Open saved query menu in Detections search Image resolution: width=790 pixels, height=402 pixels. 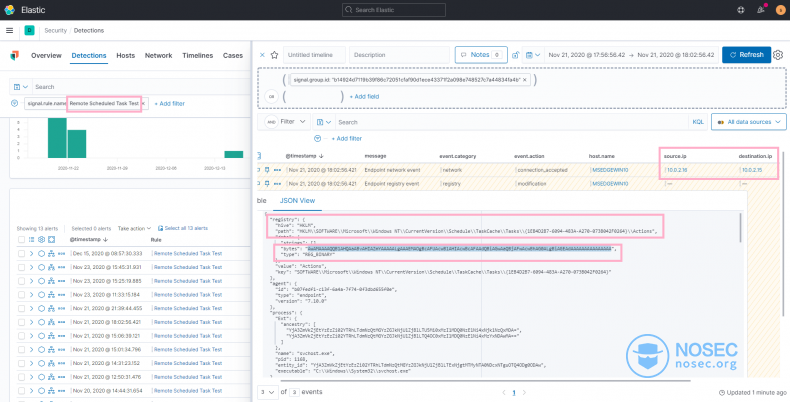pos(21,87)
